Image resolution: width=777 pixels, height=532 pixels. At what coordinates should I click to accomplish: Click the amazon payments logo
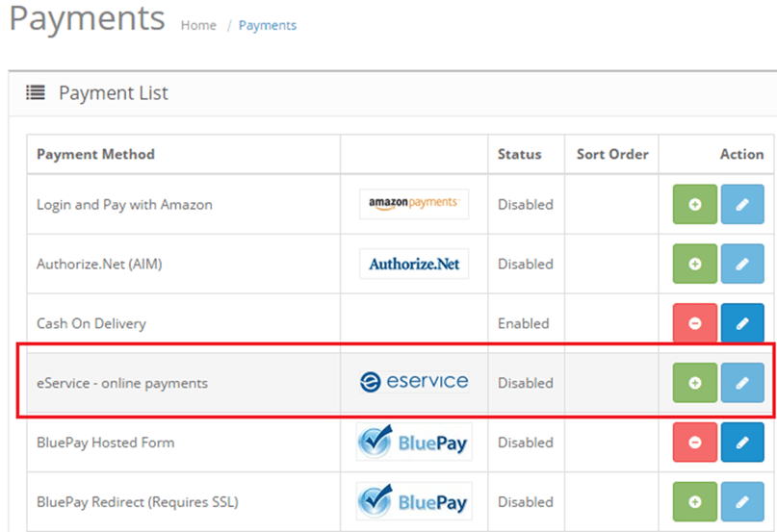pos(414,204)
